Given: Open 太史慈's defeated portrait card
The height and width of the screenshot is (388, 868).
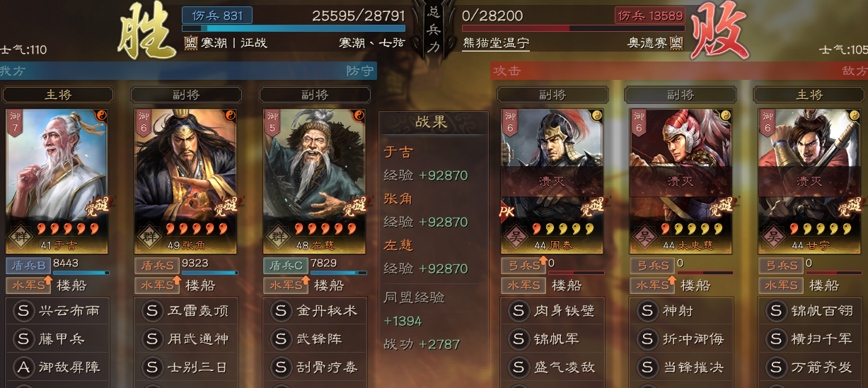Looking at the screenshot, I should point(680,182).
